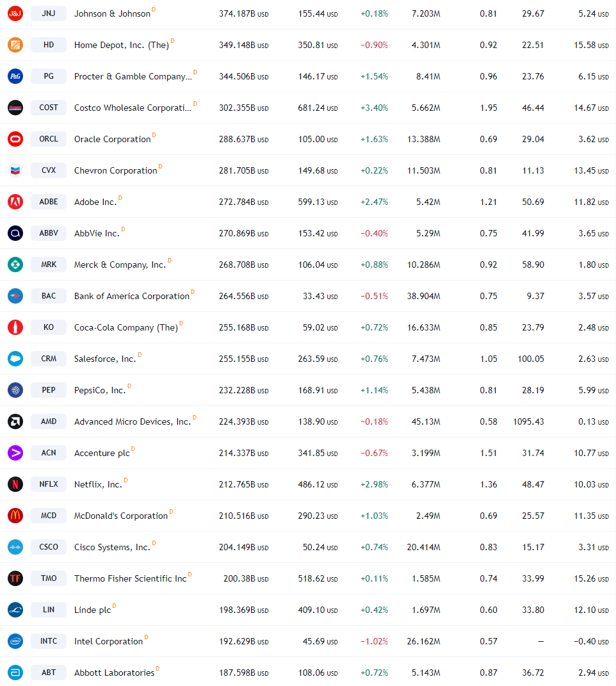Image resolution: width=616 pixels, height=686 pixels.
Task: Open Linde plc company link
Action: tap(92, 610)
